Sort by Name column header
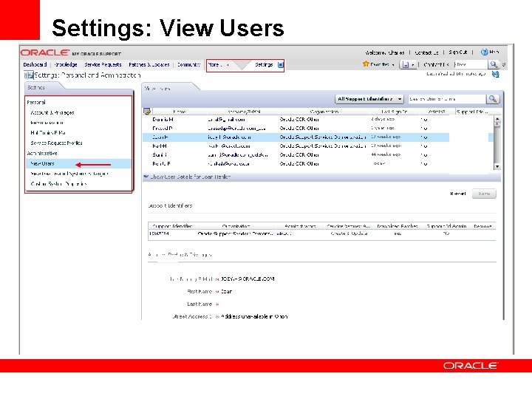Image resolution: width=532 pixels, height=399 pixels. click(x=179, y=112)
